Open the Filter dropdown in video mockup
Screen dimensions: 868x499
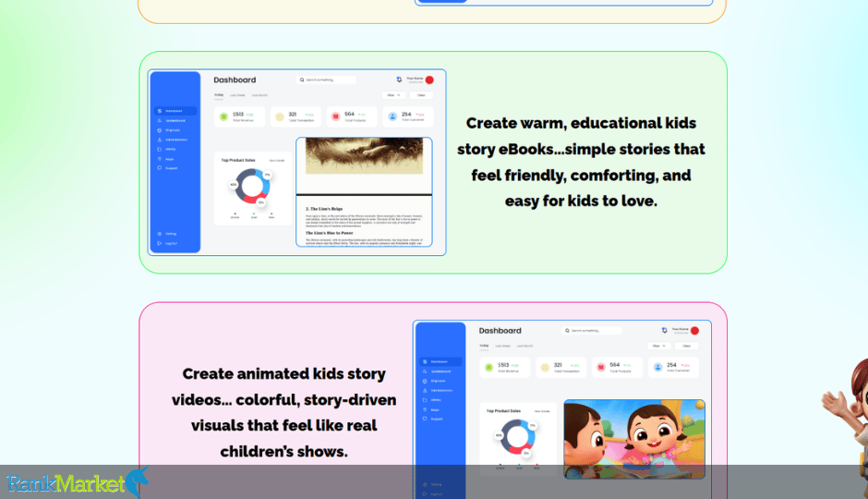click(x=658, y=347)
